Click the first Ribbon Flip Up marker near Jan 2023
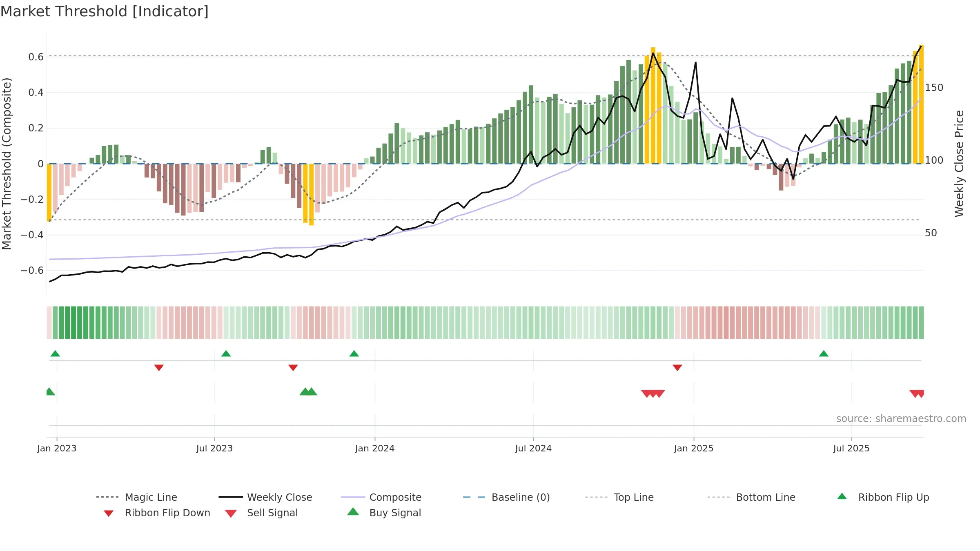 tap(55, 353)
